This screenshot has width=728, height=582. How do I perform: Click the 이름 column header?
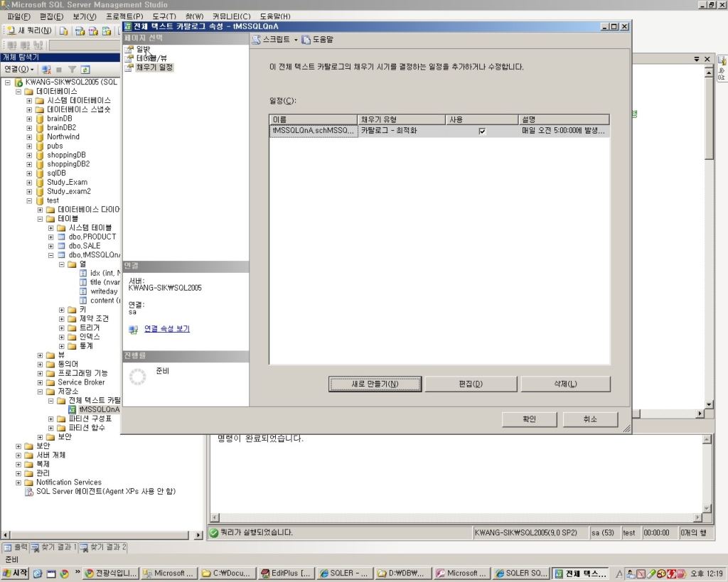click(x=314, y=120)
